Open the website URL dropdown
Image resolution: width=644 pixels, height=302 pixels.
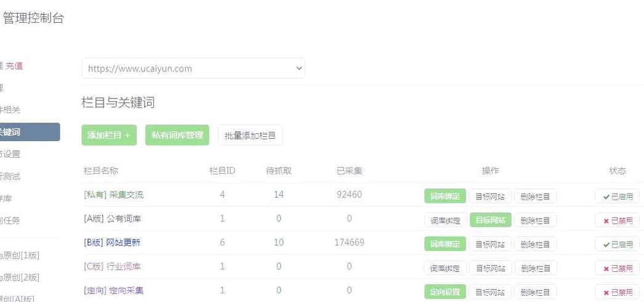pyautogui.click(x=193, y=68)
